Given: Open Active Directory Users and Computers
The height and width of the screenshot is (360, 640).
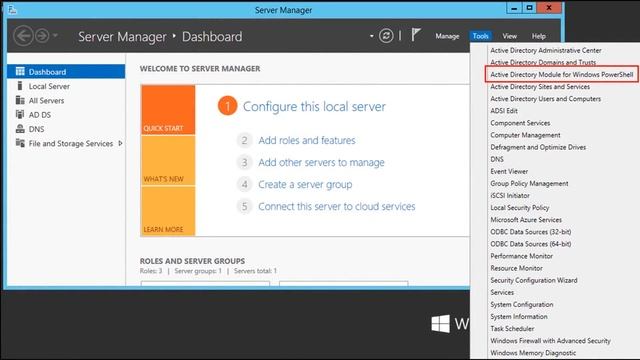Looking at the screenshot, I should coord(545,99).
